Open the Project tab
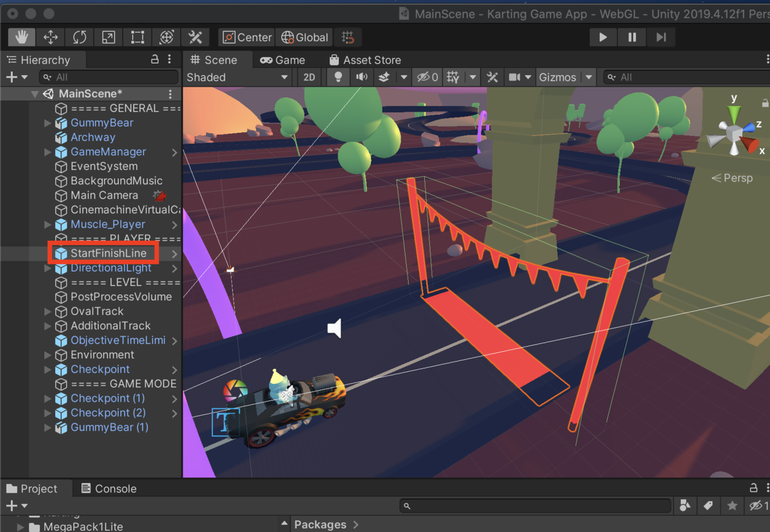 [32, 488]
